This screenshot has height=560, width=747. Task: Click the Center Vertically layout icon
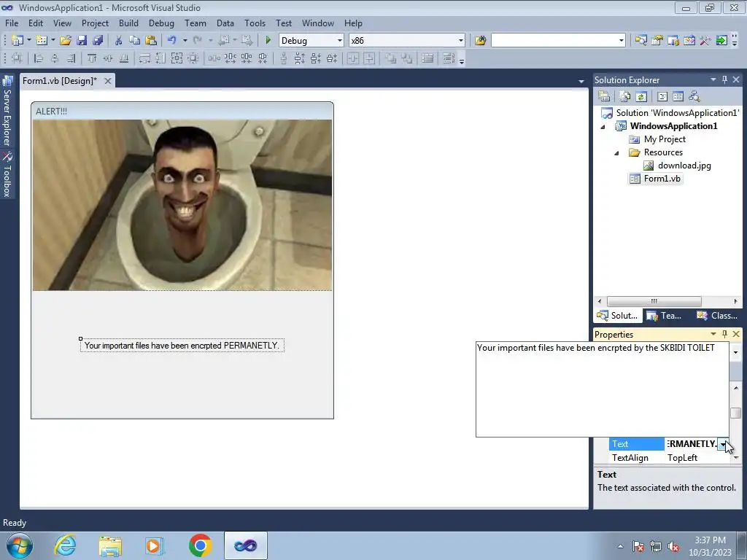click(369, 58)
